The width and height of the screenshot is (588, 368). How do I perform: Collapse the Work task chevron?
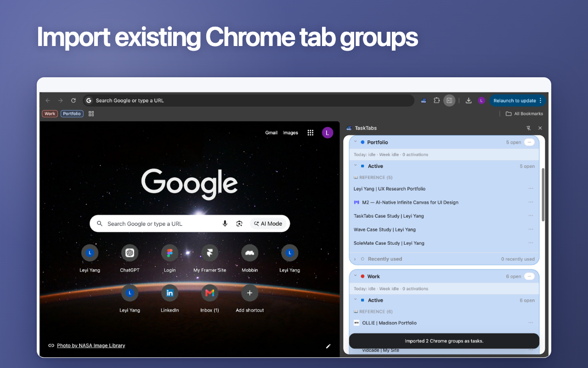[355, 276]
